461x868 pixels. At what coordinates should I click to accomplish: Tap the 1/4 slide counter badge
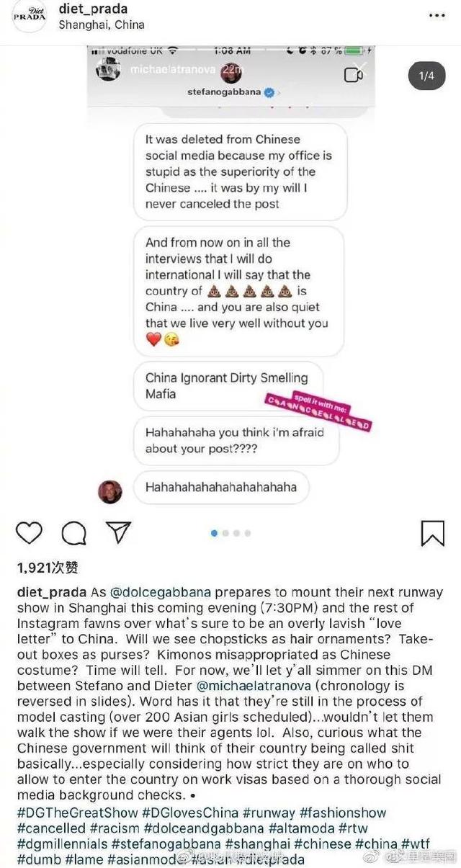(426, 76)
